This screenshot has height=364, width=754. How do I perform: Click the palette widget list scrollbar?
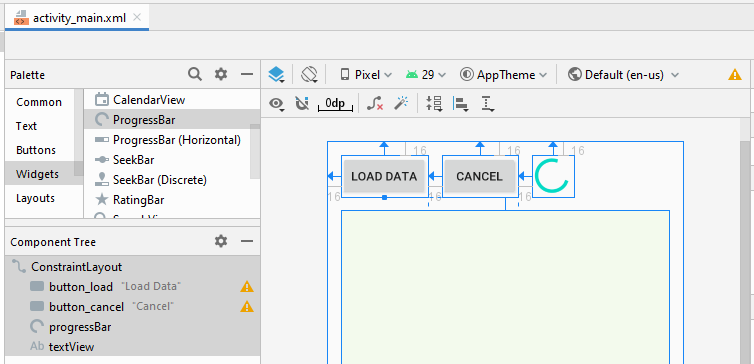tap(255, 151)
